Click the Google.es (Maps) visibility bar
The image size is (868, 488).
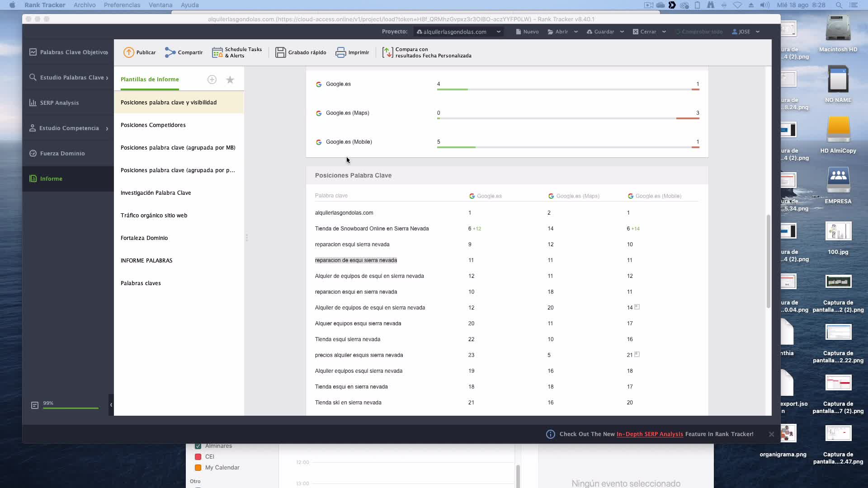568,118
